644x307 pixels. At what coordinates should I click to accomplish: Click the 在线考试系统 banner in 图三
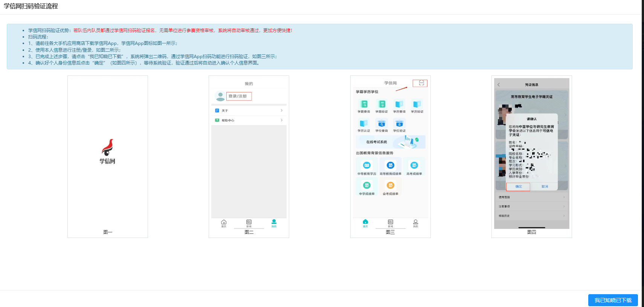click(x=391, y=142)
